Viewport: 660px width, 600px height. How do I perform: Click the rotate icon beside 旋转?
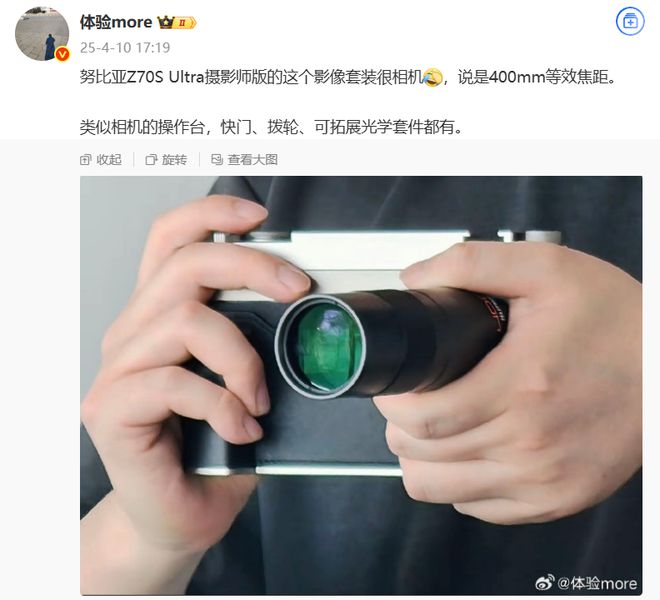pyautogui.click(x=151, y=160)
